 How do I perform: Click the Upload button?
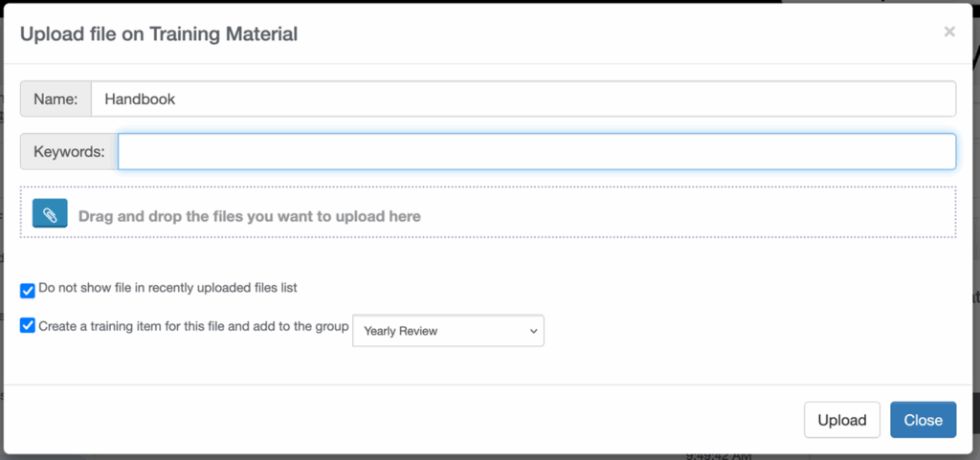coord(842,420)
